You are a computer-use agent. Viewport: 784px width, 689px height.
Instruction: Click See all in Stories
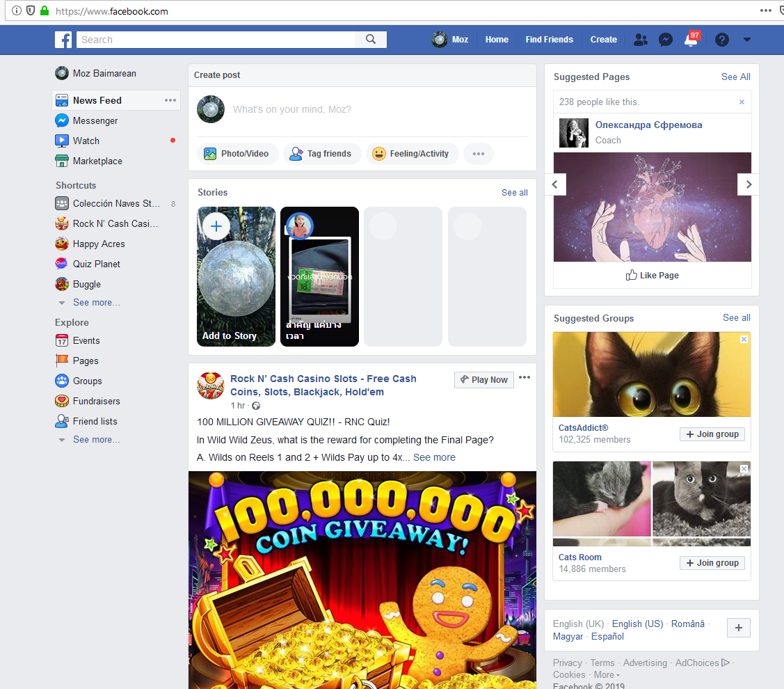515,193
